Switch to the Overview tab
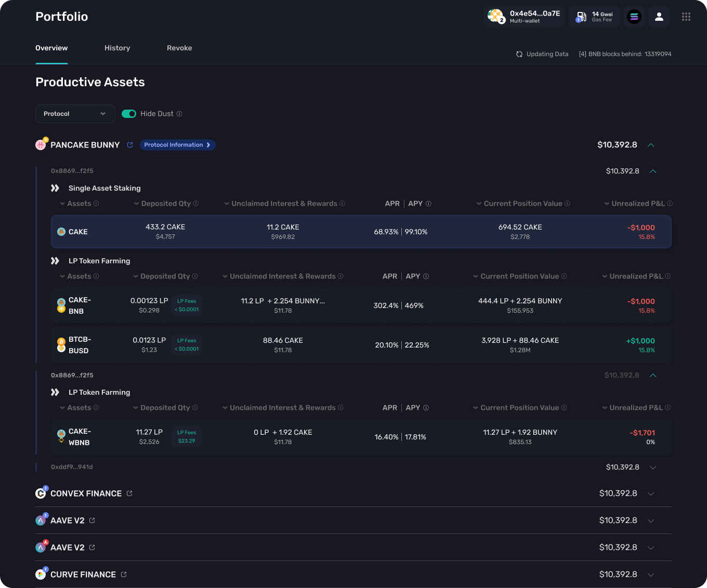 [x=51, y=48]
